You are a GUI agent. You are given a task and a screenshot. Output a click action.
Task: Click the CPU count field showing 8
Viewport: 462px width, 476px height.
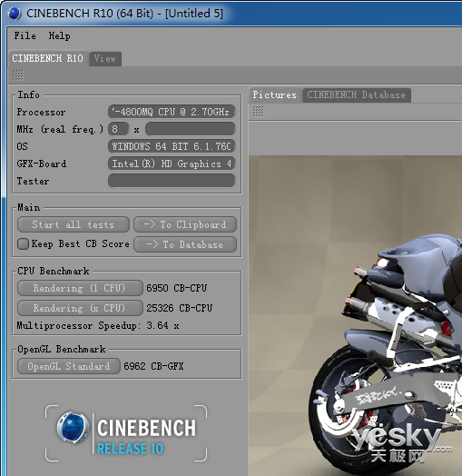click(x=118, y=129)
